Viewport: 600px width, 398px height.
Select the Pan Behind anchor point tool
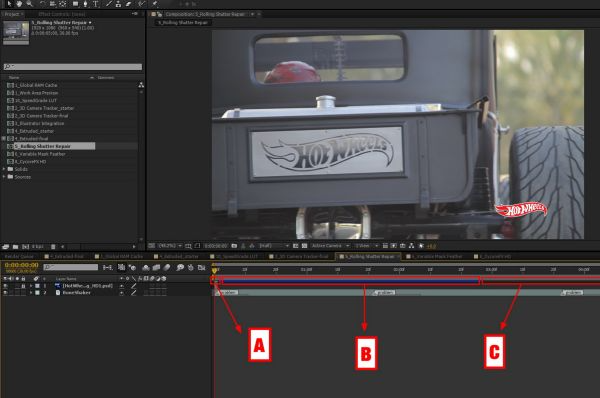pos(63,3)
